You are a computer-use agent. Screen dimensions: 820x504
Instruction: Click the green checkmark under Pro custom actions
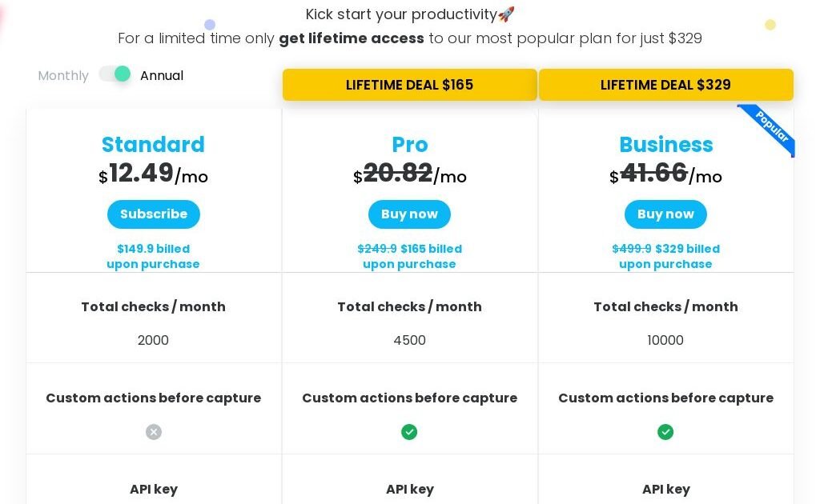coord(409,432)
